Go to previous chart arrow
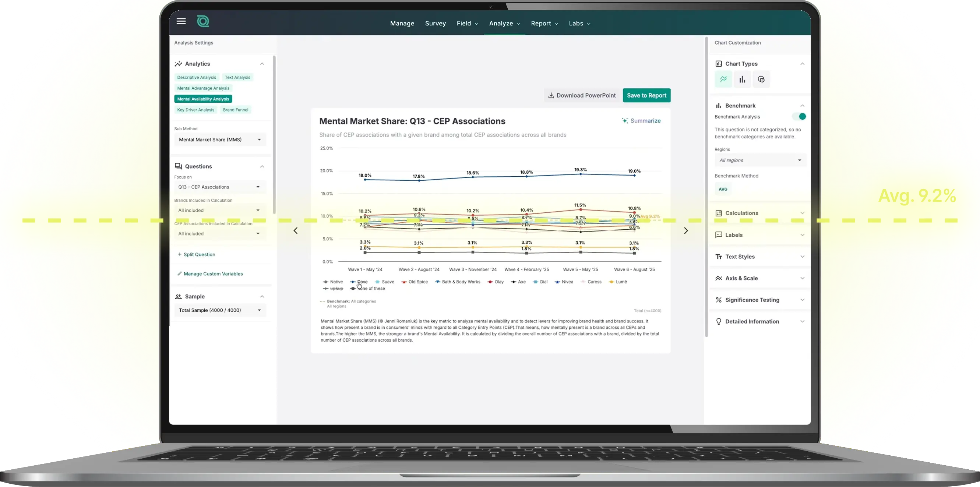980x487 pixels. (296, 230)
